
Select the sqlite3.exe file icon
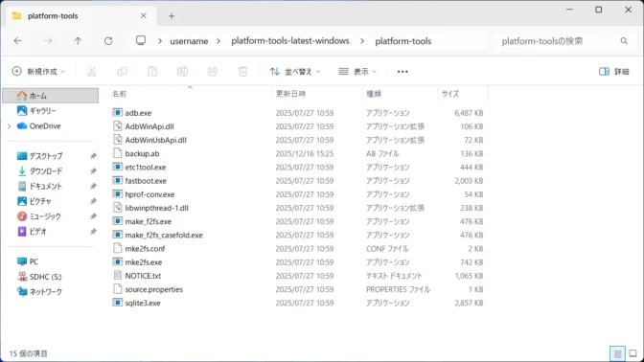118,303
